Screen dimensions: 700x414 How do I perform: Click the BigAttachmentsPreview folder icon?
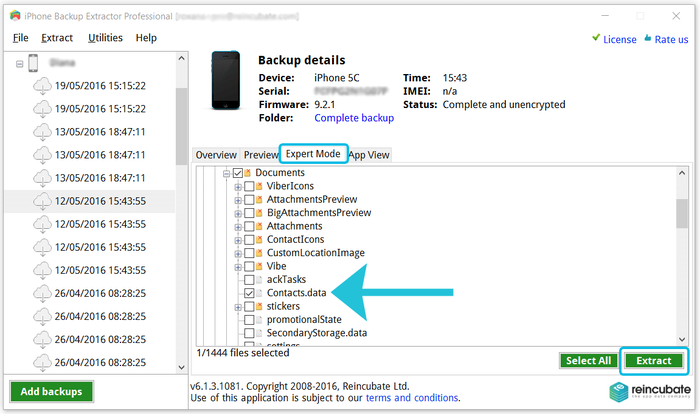point(259,213)
